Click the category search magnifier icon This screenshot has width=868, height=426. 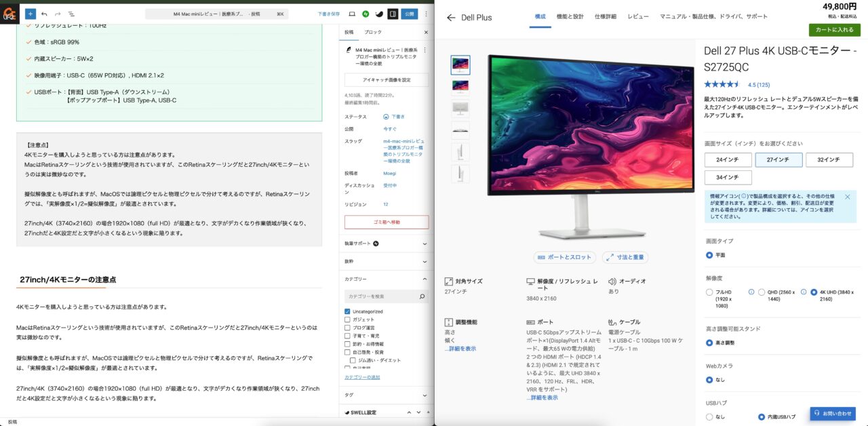[422, 296]
